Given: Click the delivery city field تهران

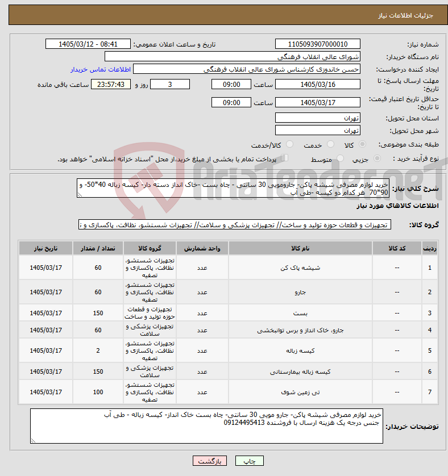Looking at the screenshot, I should pyautogui.click(x=318, y=131).
